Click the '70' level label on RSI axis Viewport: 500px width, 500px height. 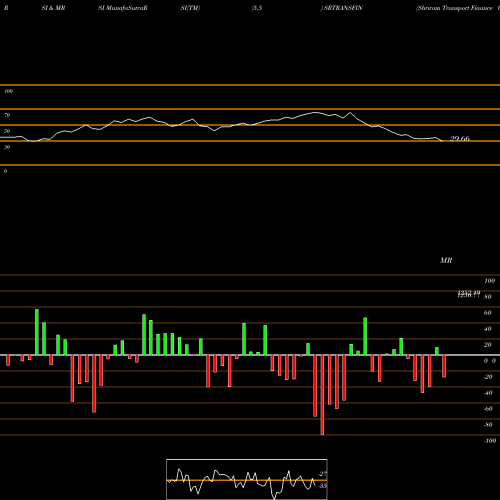7,115
